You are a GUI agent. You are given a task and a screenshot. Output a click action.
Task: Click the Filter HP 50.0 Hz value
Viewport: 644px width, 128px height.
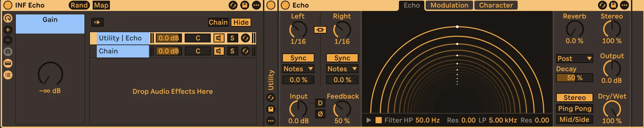427,120
